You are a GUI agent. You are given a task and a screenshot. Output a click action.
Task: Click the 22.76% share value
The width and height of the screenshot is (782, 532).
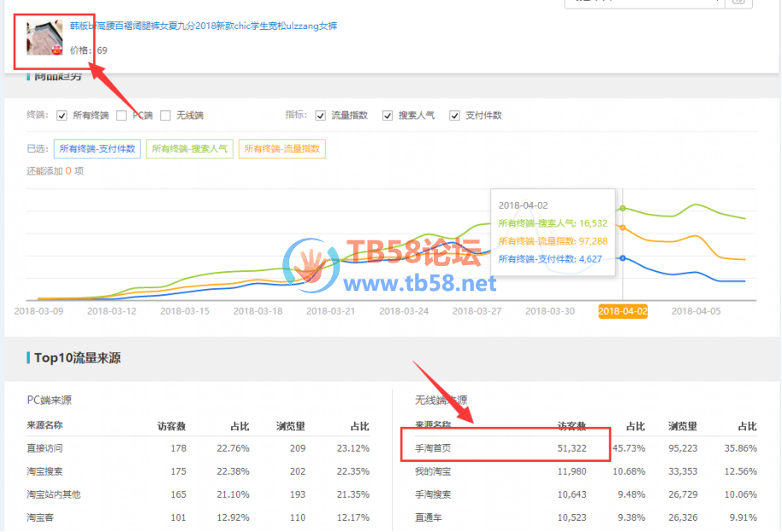pyautogui.click(x=233, y=448)
